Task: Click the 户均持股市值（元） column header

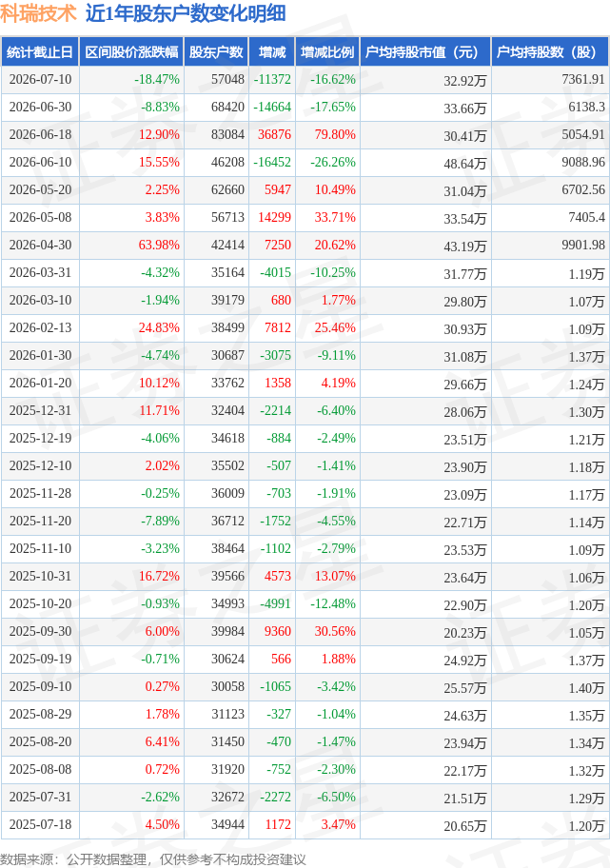Action: [x=425, y=52]
